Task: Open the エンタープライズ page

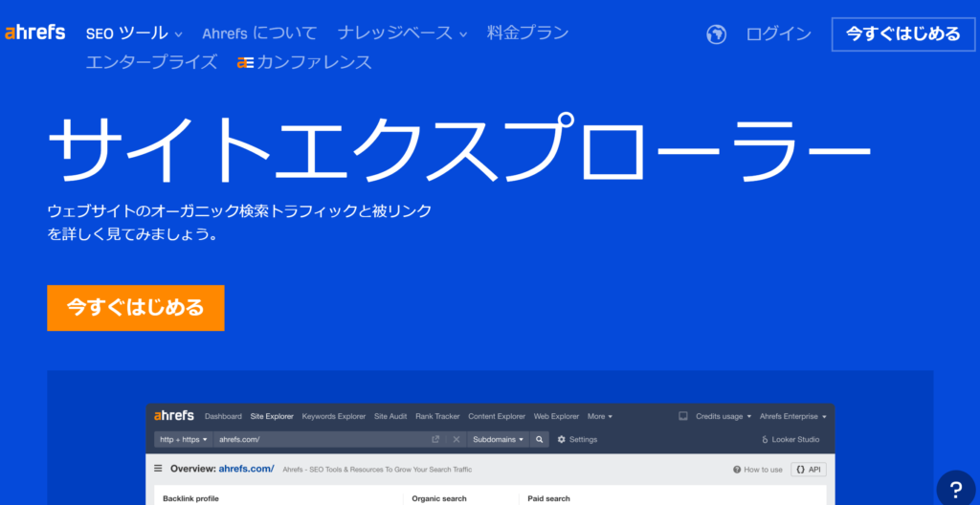Action: coord(151,62)
